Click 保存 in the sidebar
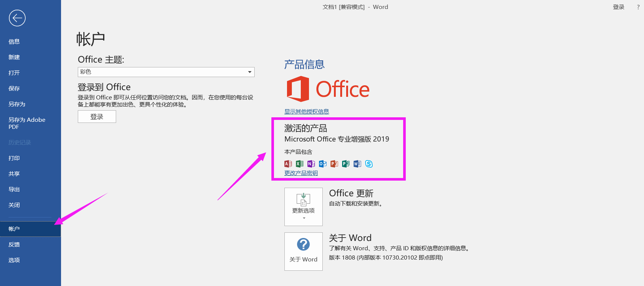 click(31, 88)
